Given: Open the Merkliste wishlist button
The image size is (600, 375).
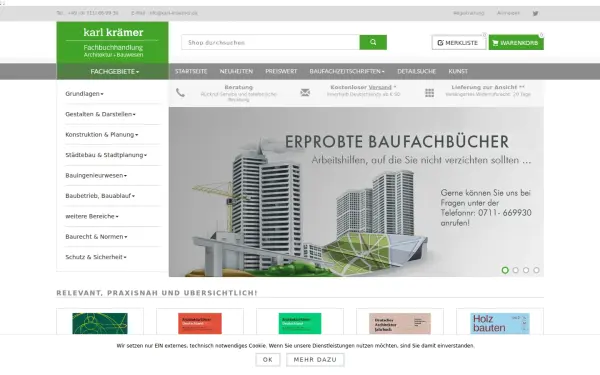Looking at the screenshot, I should click(x=458, y=43).
